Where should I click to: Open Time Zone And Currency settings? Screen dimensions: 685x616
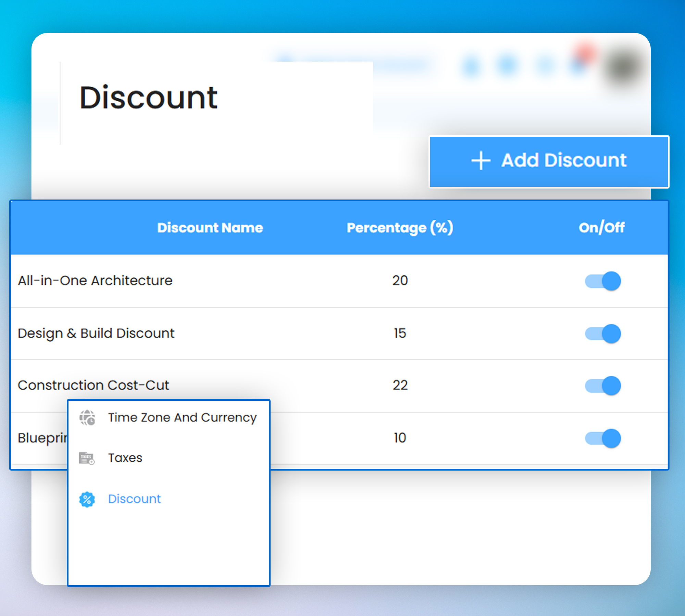[182, 418]
